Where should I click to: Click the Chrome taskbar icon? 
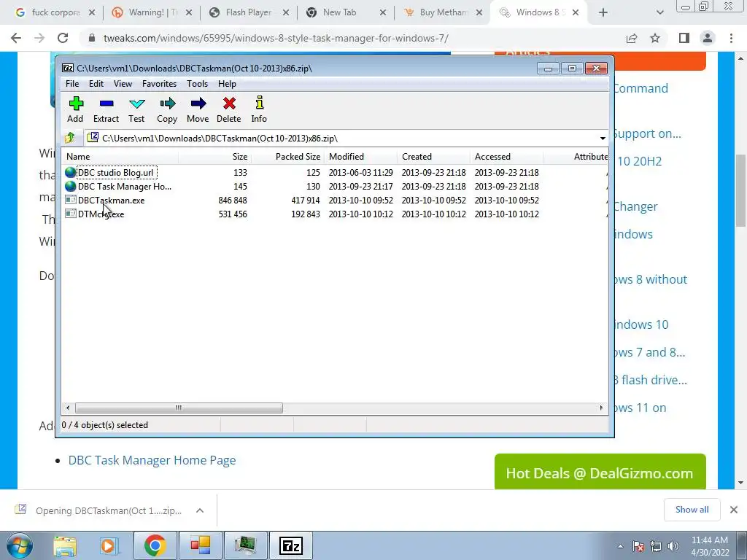pos(155,545)
